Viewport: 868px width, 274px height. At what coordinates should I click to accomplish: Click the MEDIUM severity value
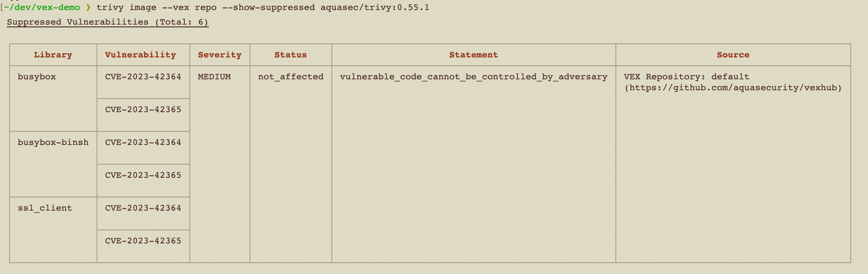click(x=214, y=77)
